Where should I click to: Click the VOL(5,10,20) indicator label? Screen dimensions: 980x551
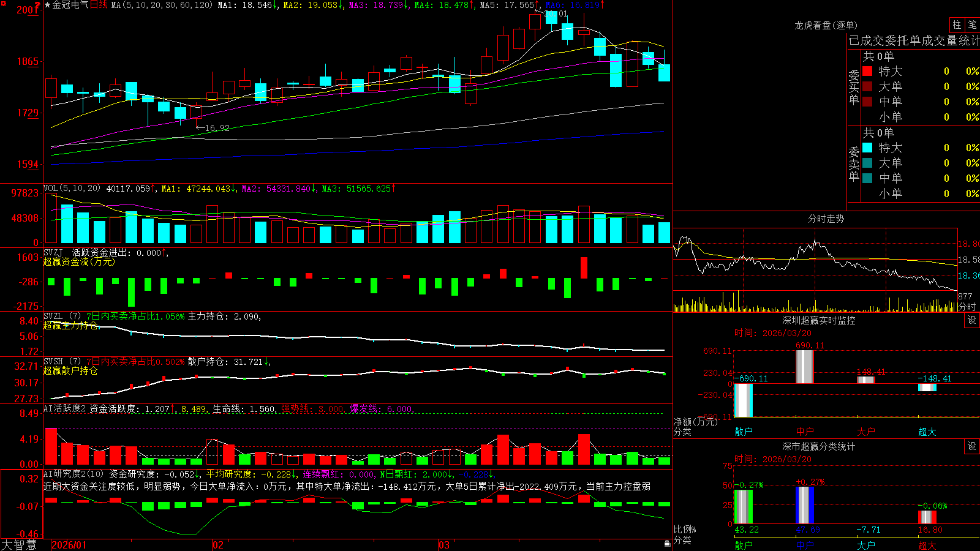click(72, 189)
